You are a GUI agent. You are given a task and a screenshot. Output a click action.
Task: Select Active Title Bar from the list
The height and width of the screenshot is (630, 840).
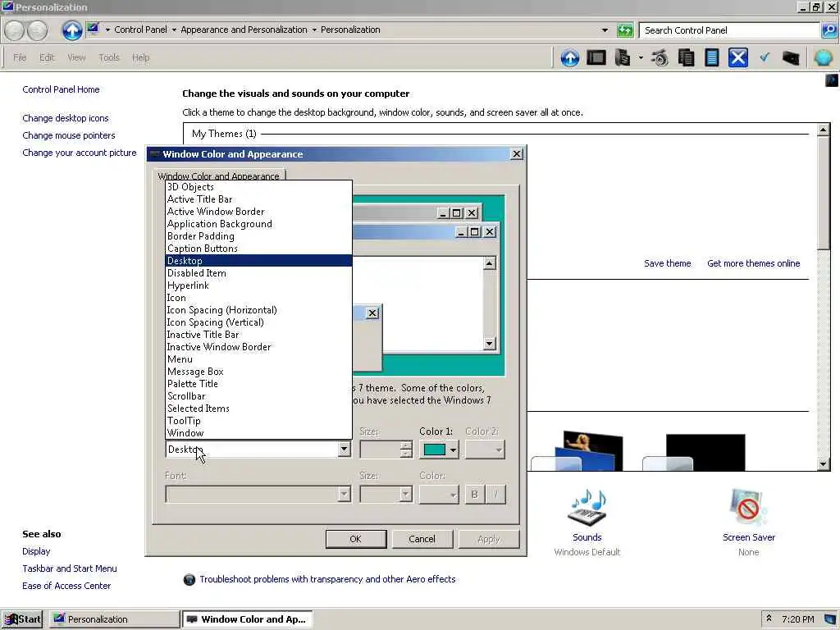point(258,199)
